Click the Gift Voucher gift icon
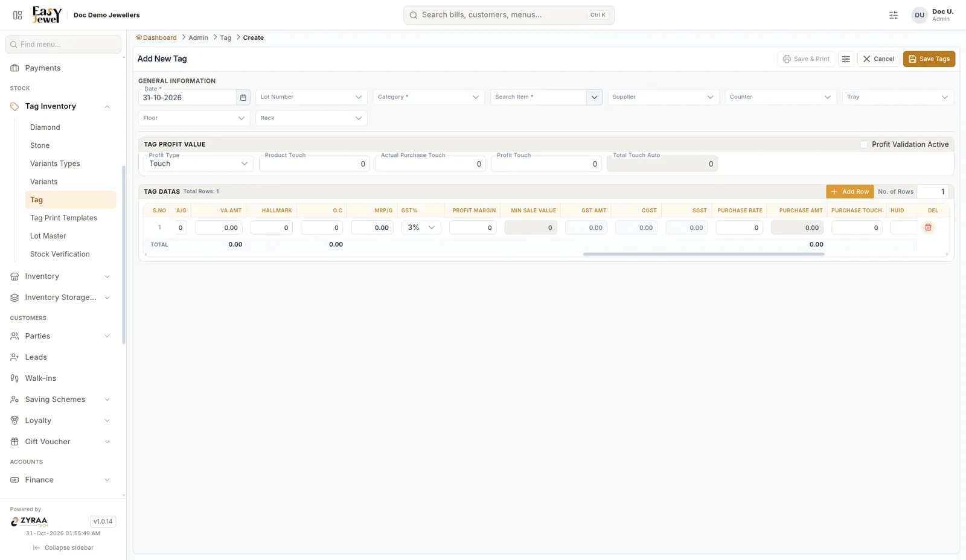This screenshot has height=560, width=966. tap(14, 442)
